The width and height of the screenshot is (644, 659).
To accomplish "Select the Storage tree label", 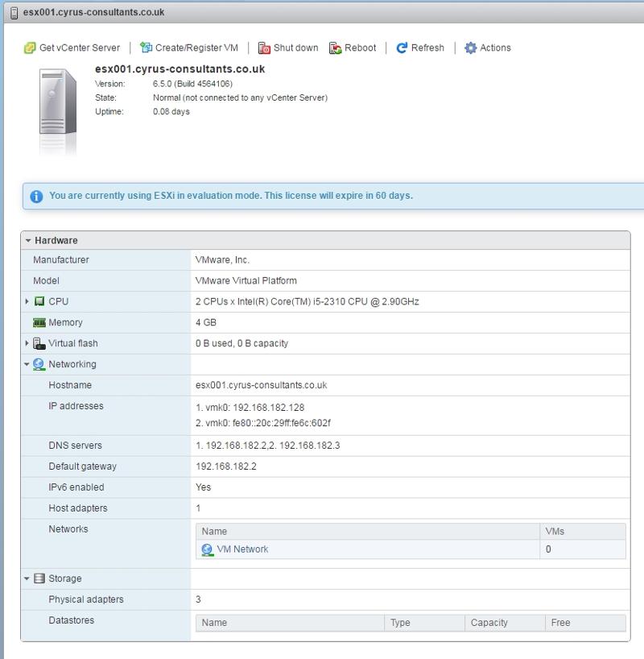I will (65, 578).
